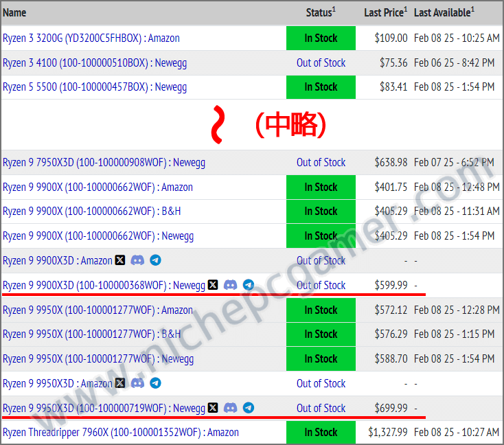Open Ryzen 9 9900X Newegg link
Image resolution: width=504 pixels, height=445 pixels.
(98, 236)
